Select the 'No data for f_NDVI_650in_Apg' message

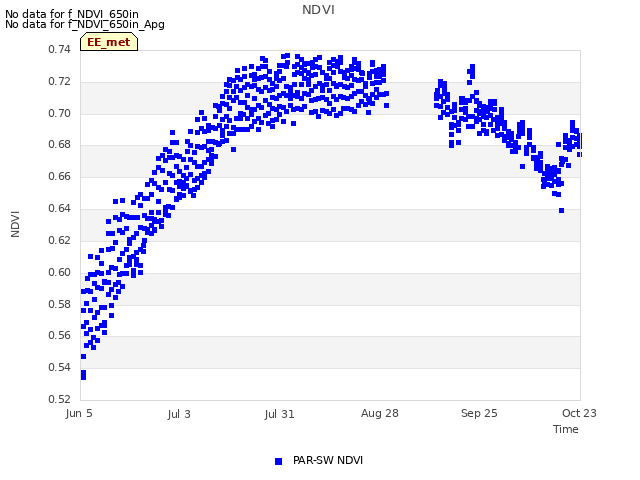tap(85, 24)
